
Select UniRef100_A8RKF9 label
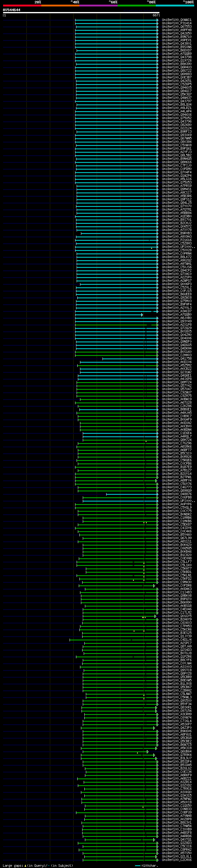tap(177, 775)
